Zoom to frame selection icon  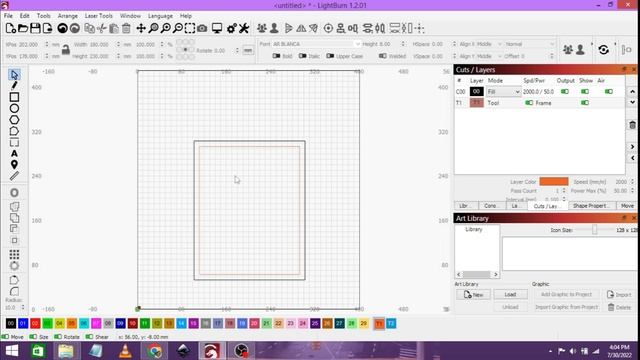coord(190,28)
